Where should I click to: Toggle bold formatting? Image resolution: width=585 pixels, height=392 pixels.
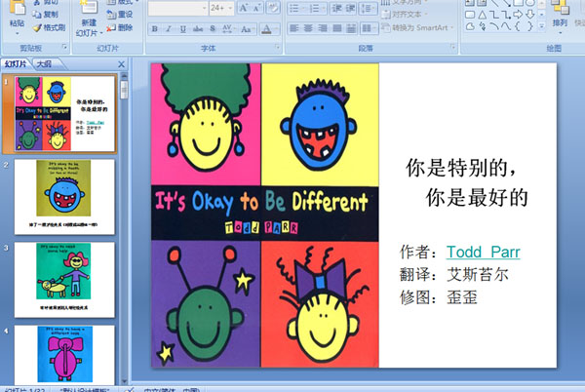point(154,29)
